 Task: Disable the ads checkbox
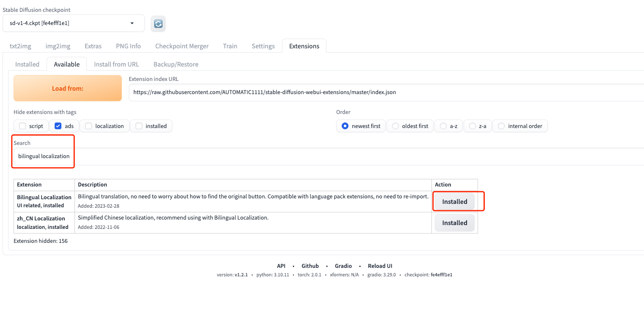pos(58,126)
